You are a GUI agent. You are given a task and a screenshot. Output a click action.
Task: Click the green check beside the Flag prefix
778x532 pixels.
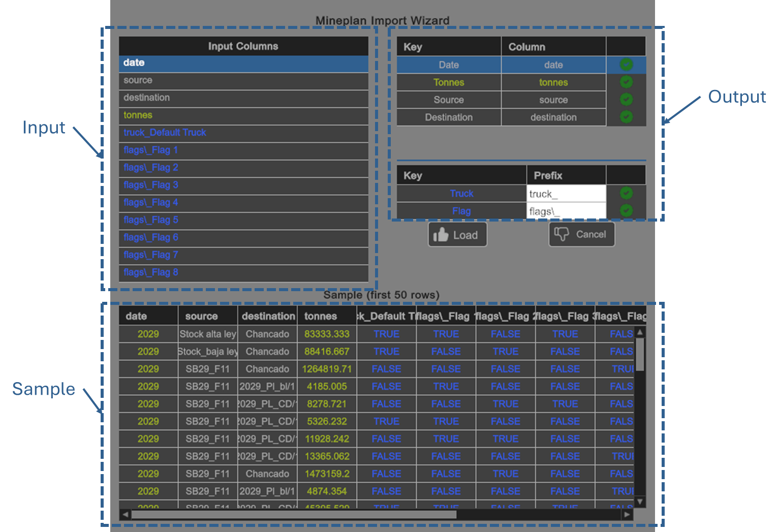(x=626, y=210)
